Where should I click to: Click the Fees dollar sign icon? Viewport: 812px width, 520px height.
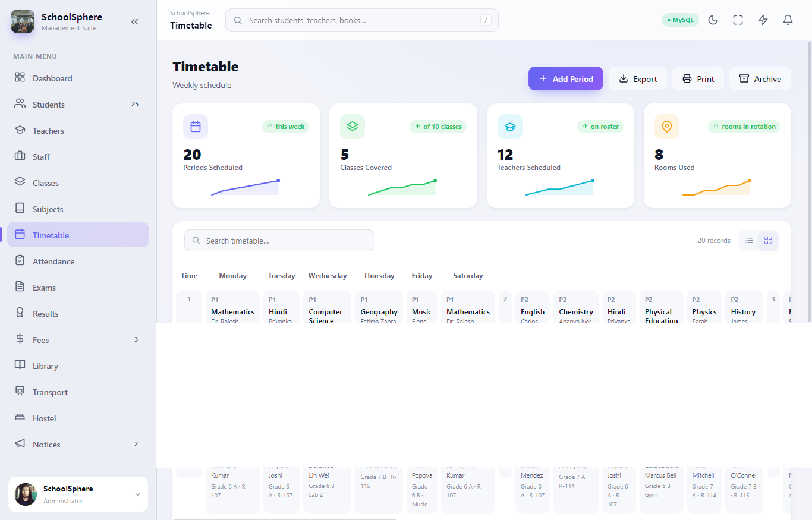click(20, 339)
